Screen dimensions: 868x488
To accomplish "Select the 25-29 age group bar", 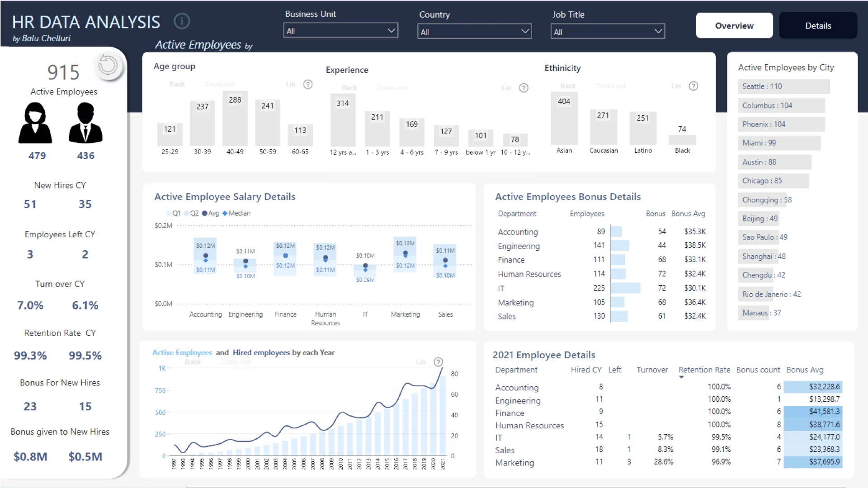I will pyautogui.click(x=170, y=134).
